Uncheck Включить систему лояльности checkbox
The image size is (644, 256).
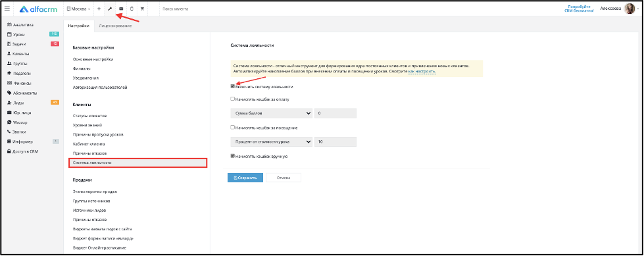click(x=232, y=87)
